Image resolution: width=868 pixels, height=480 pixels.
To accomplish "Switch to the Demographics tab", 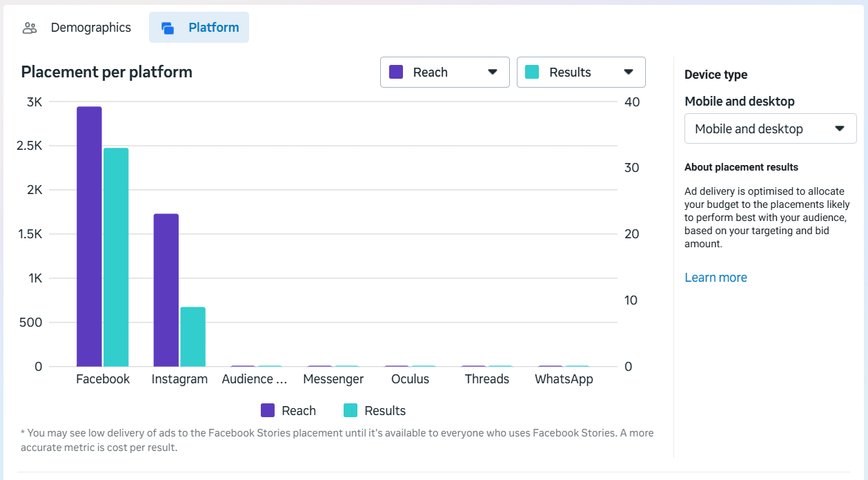I will pos(90,28).
